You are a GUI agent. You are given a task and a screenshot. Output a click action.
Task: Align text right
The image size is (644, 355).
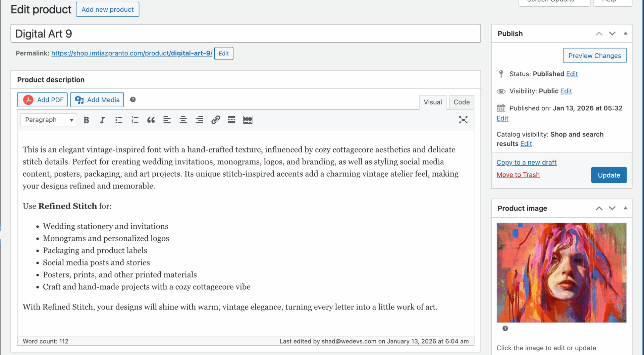coord(199,120)
